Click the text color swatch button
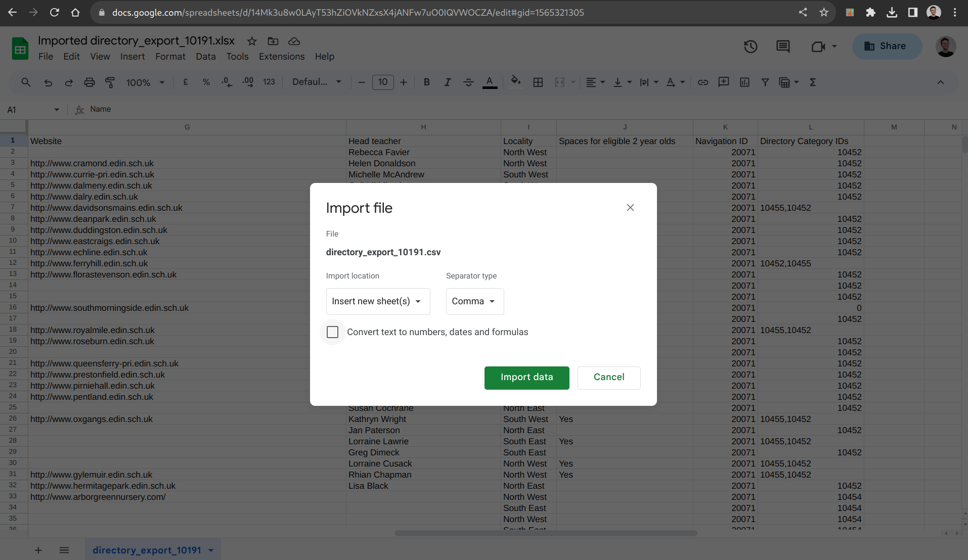Image resolution: width=968 pixels, height=560 pixels. pyautogui.click(x=489, y=82)
